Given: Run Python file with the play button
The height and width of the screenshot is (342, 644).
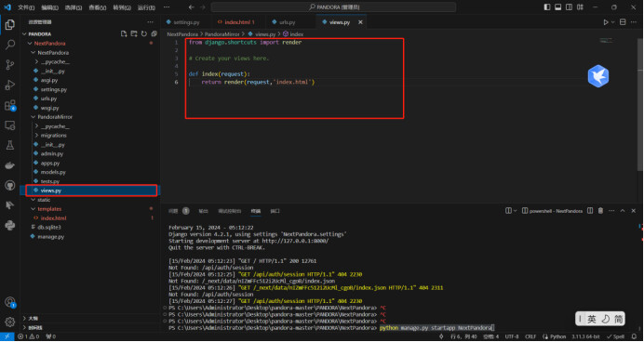Looking at the screenshot, I should click(606, 22).
